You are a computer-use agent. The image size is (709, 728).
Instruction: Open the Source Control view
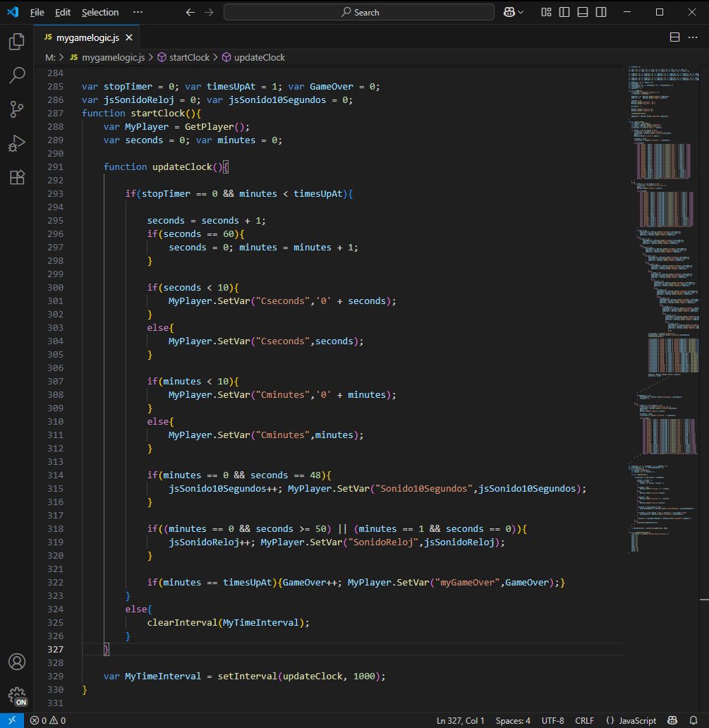point(17,109)
